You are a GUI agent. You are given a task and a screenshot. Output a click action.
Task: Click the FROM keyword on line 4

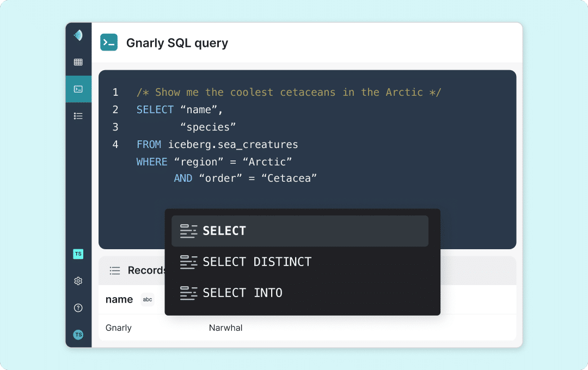point(149,144)
